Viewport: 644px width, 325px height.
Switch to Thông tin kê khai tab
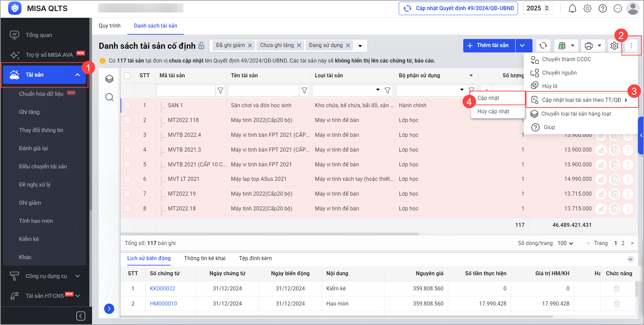point(205,258)
